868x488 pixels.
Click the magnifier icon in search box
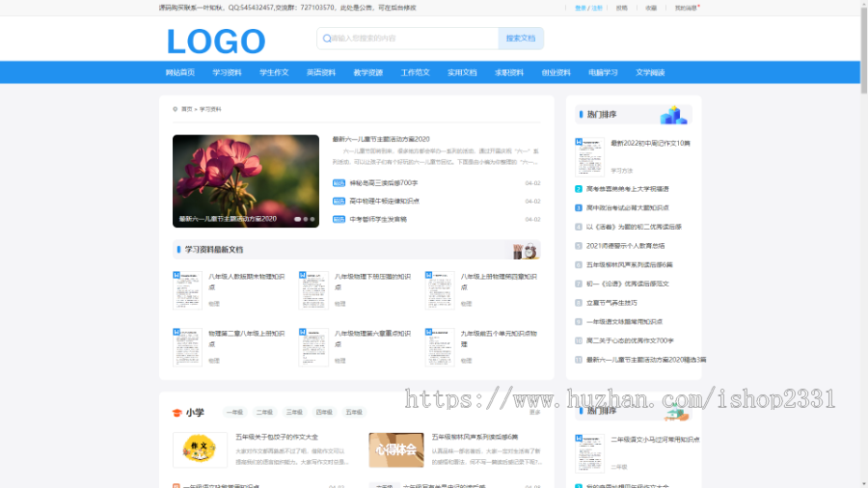[x=327, y=39]
